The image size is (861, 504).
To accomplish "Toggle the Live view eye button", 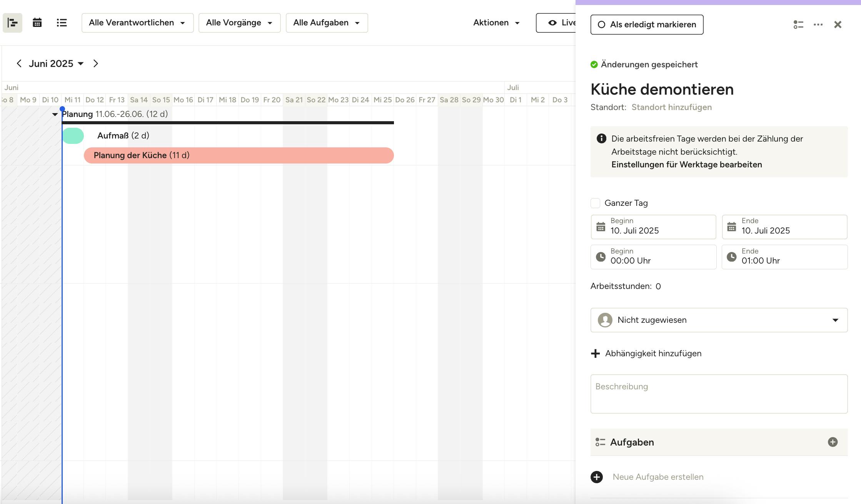I will (x=556, y=23).
